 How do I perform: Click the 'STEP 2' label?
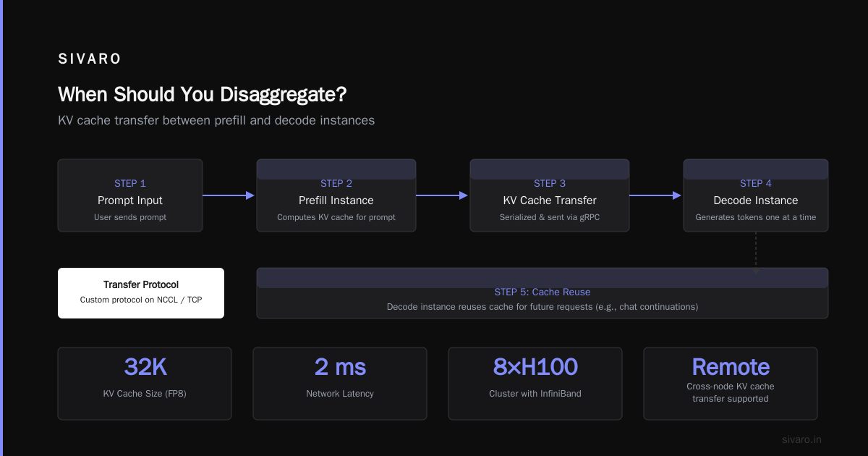click(336, 183)
